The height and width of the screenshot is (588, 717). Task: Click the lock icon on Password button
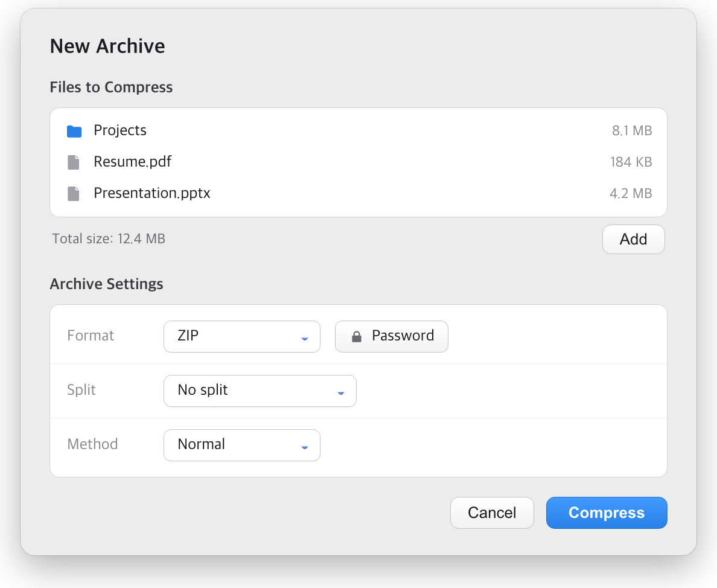click(357, 336)
